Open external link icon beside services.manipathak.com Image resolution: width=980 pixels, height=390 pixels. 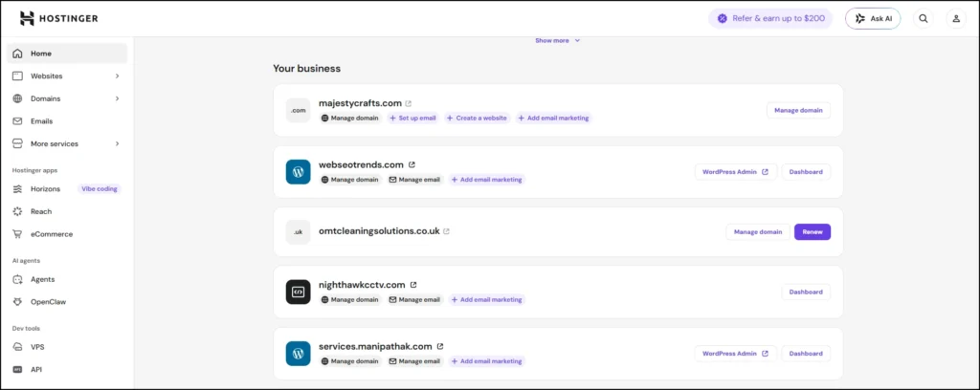tap(440, 346)
